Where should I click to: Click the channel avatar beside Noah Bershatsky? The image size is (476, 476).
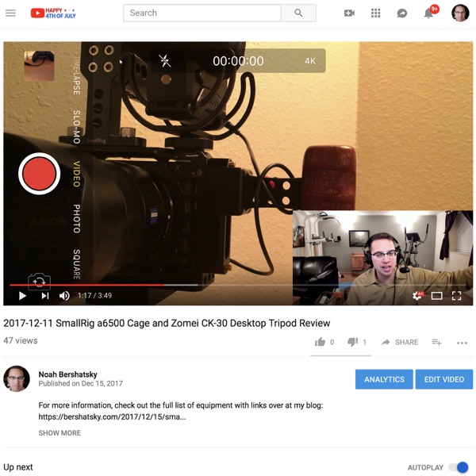(17, 378)
